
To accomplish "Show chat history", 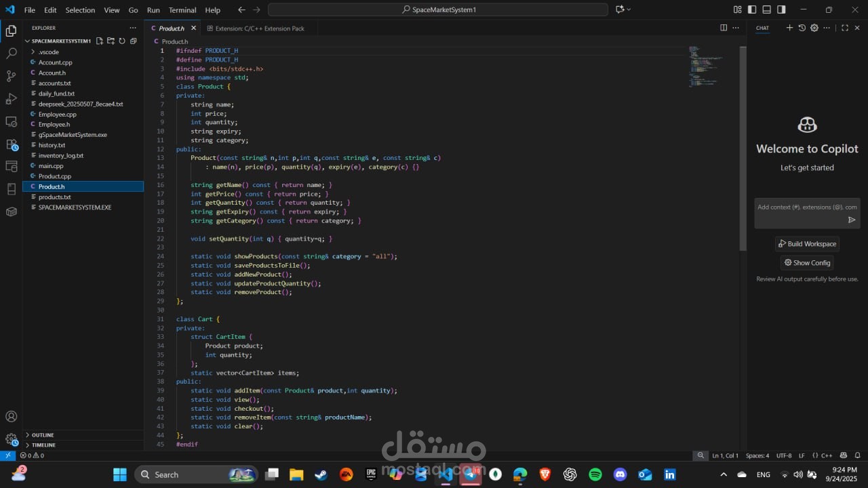I will (x=802, y=28).
